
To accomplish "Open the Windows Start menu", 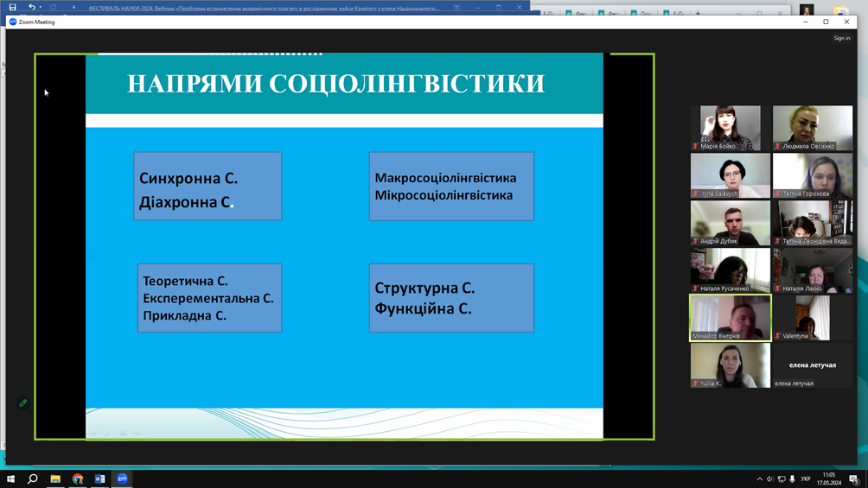I will pyautogui.click(x=10, y=478).
